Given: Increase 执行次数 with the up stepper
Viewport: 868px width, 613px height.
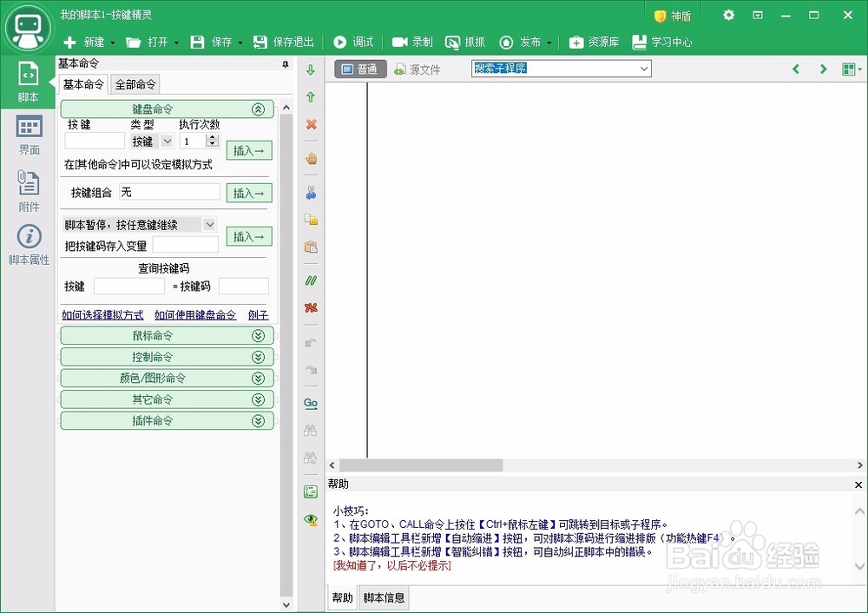Looking at the screenshot, I should point(213,136).
